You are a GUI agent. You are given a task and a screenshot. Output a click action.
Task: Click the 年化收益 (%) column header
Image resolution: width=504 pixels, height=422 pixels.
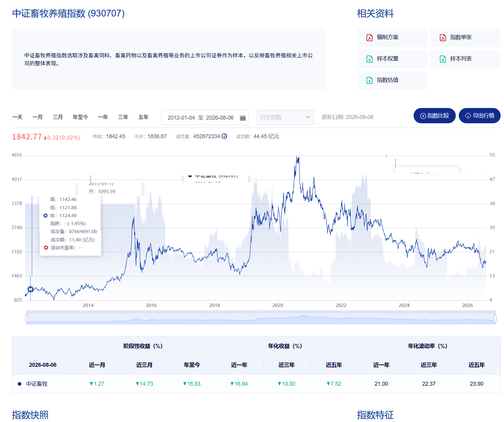tap(285, 346)
